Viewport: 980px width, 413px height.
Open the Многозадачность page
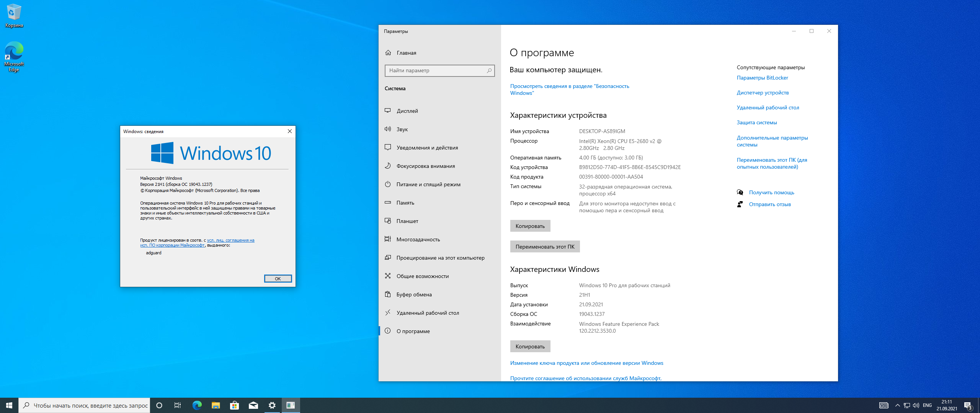pyautogui.click(x=439, y=239)
